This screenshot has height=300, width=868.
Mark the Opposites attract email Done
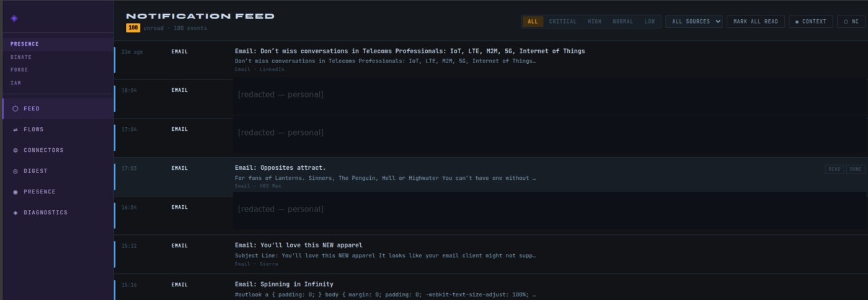coord(856,169)
